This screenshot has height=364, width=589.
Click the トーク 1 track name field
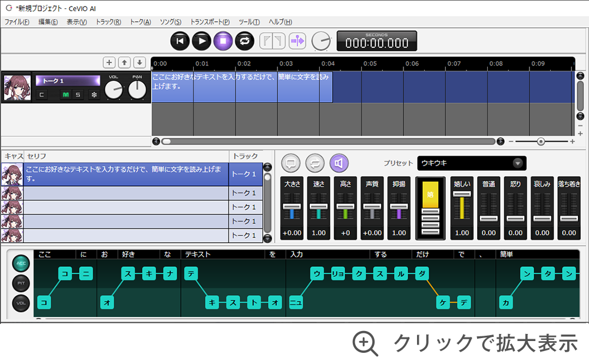point(68,81)
